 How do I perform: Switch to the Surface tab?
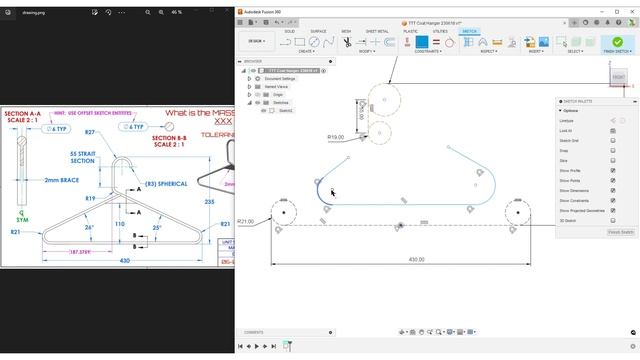[x=318, y=31]
